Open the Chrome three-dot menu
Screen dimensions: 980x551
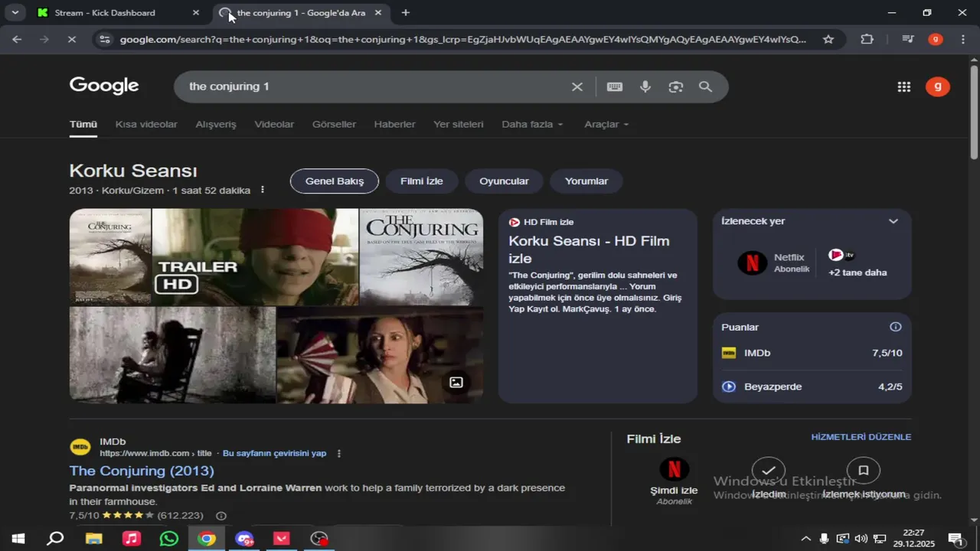click(963, 39)
